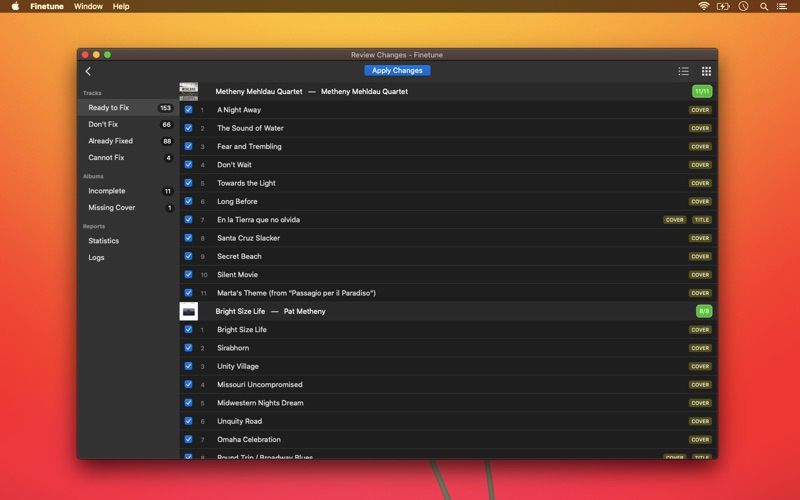Click COVER tag on The Sound of Water
Viewport: 800px width, 500px height.
(x=700, y=128)
